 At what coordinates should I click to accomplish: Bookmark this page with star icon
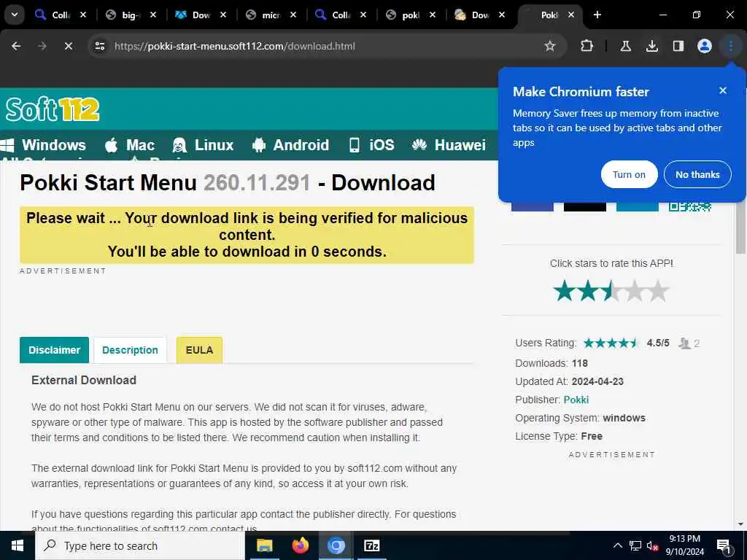550,46
